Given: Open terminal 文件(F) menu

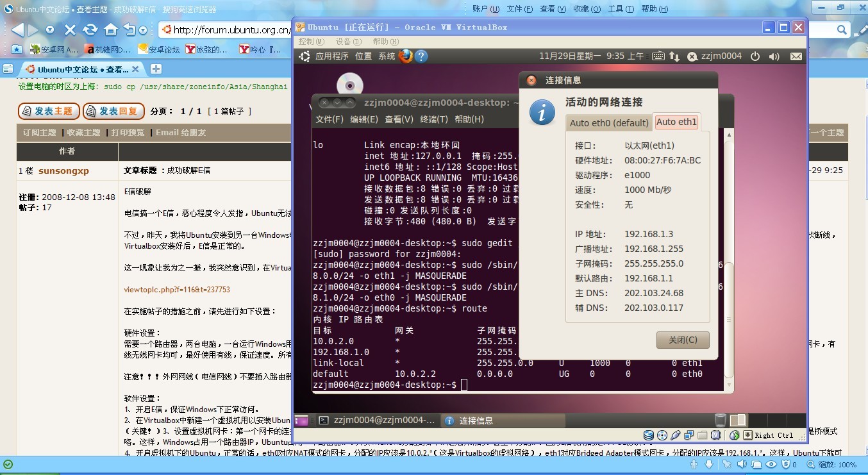Looking at the screenshot, I should [x=330, y=119].
